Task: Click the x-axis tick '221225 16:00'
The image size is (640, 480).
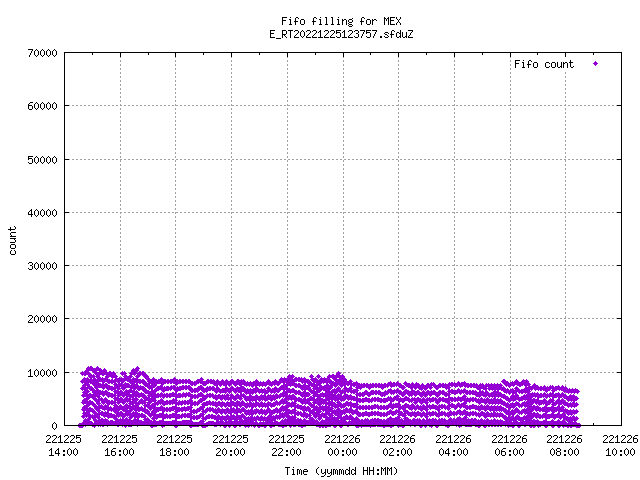Action: point(119,446)
